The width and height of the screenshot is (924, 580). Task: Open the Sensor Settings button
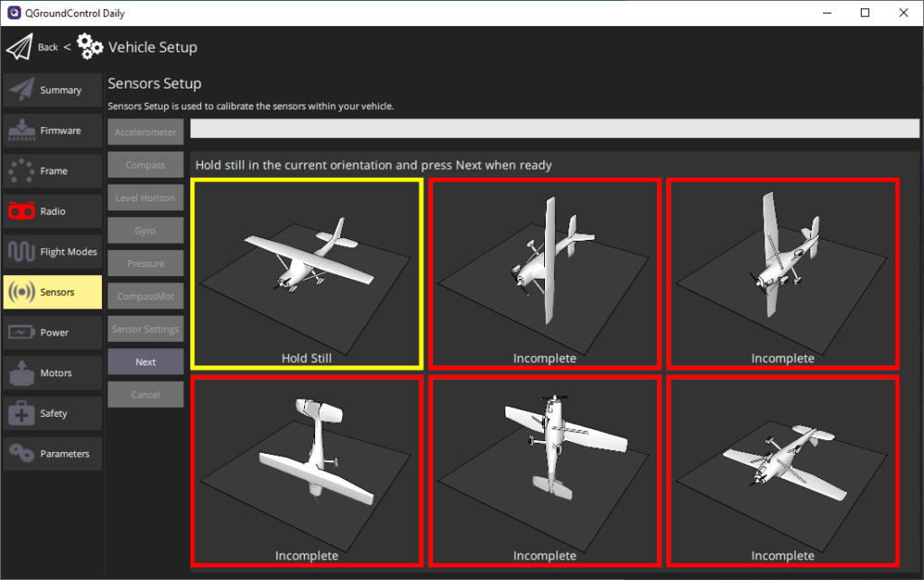[x=145, y=329]
